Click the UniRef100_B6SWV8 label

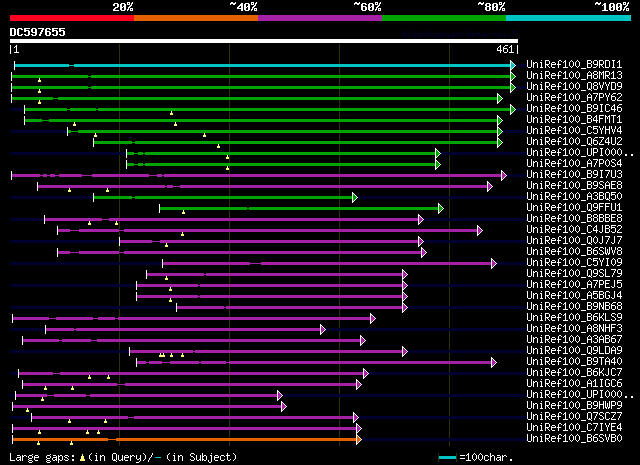tap(574, 251)
